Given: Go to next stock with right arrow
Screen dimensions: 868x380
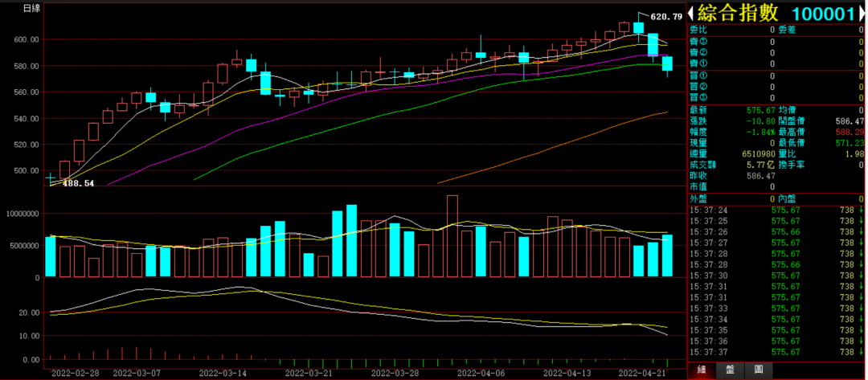Looking at the screenshot, I should pos(862,14).
